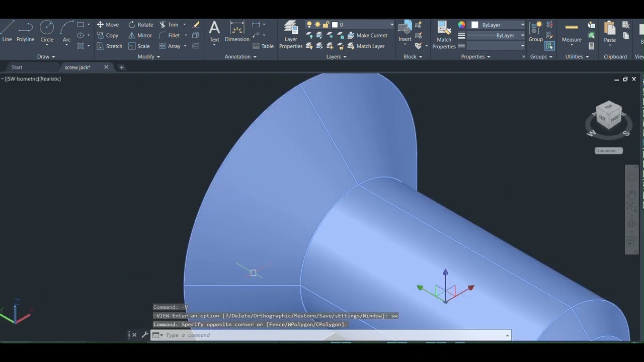
Task: Activate the Fillet tool
Action: 170,35
